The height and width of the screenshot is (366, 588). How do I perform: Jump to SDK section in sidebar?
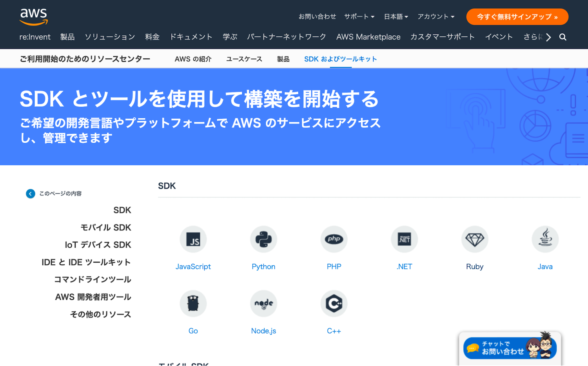(122, 210)
